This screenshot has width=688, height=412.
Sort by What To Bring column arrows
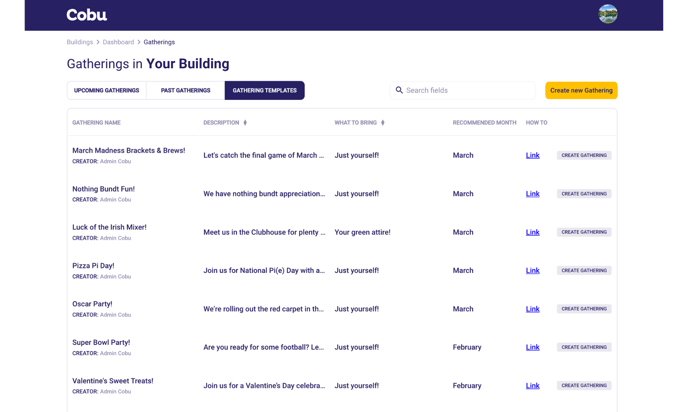pyautogui.click(x=383, y=123)
